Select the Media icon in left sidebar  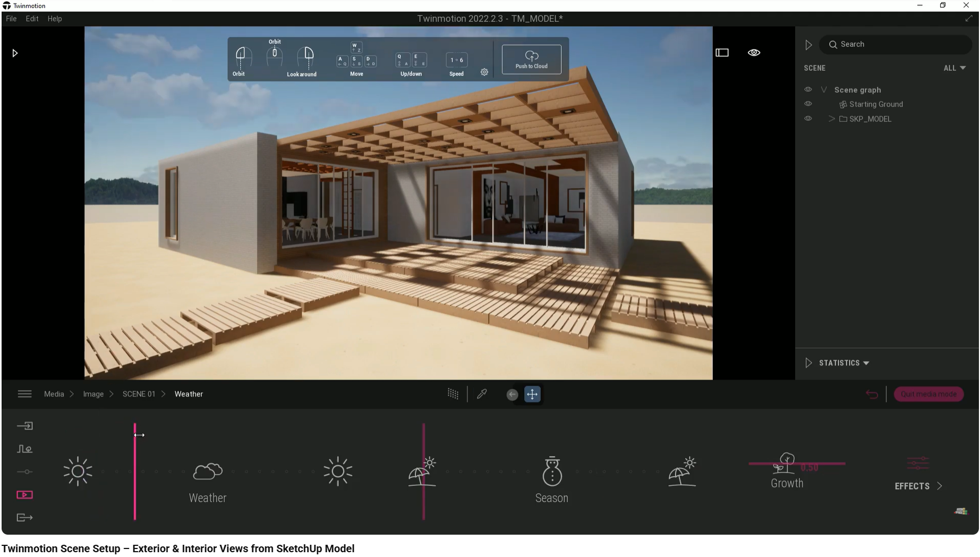click(x=24, y=495)
